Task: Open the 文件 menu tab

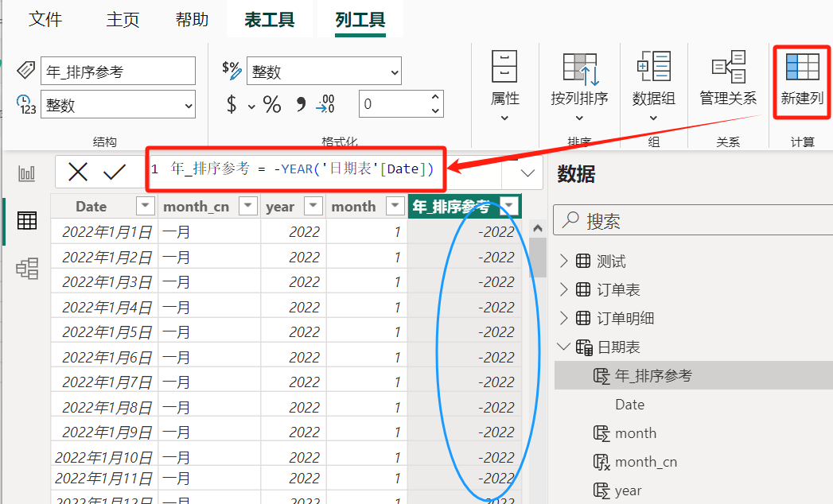Action: click(45, 20)
